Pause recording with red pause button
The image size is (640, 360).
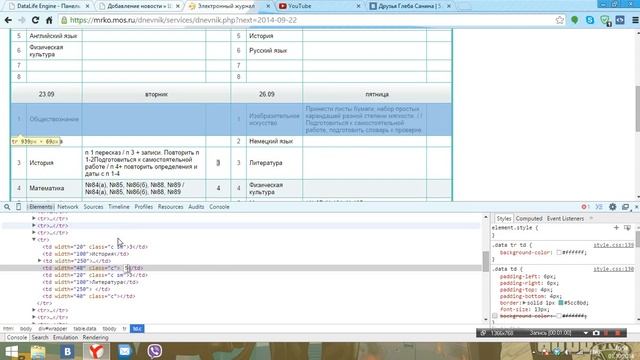pos(607,333)
